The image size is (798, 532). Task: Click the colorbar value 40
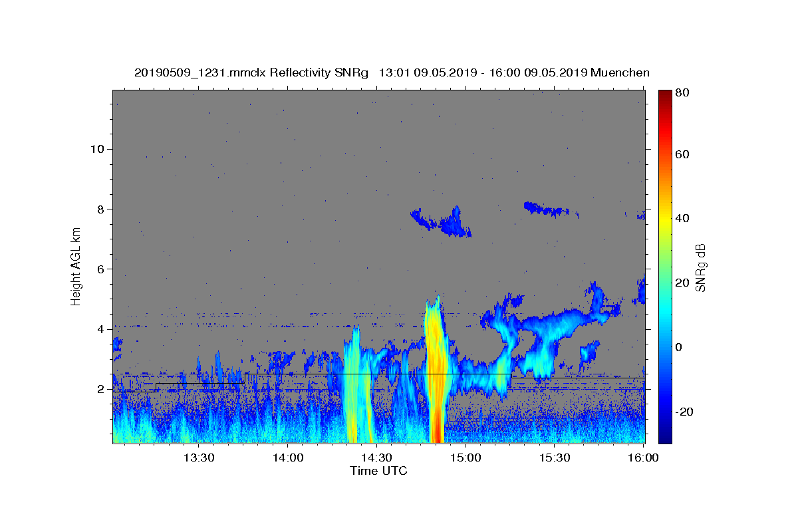683,218
